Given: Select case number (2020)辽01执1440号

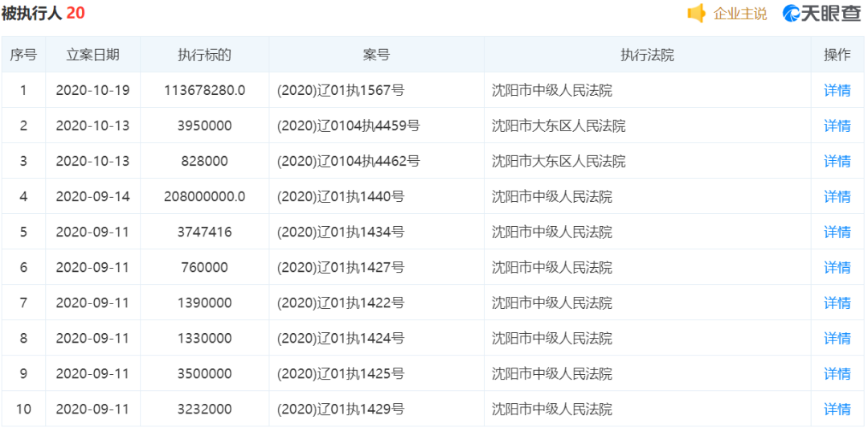Looking at the screenshot, I should [x=341, y=196].
